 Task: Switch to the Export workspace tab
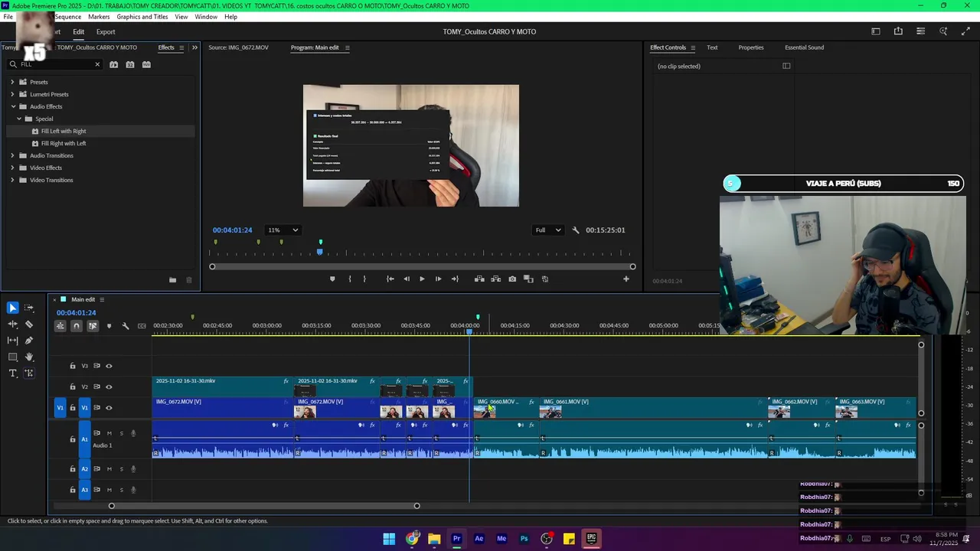click(106, 32)
